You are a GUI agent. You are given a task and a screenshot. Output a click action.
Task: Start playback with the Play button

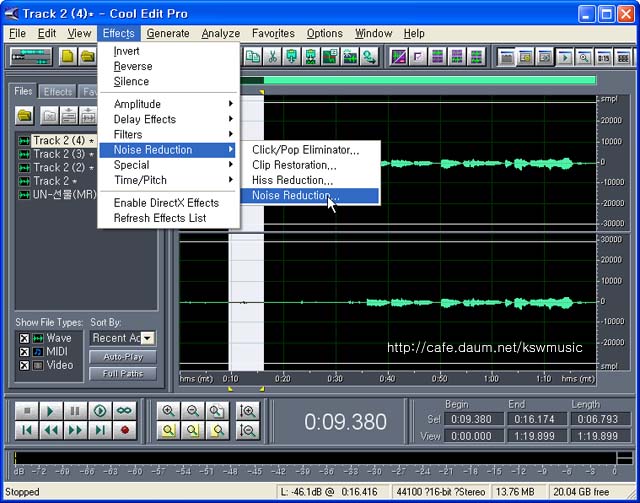[51, 411]
